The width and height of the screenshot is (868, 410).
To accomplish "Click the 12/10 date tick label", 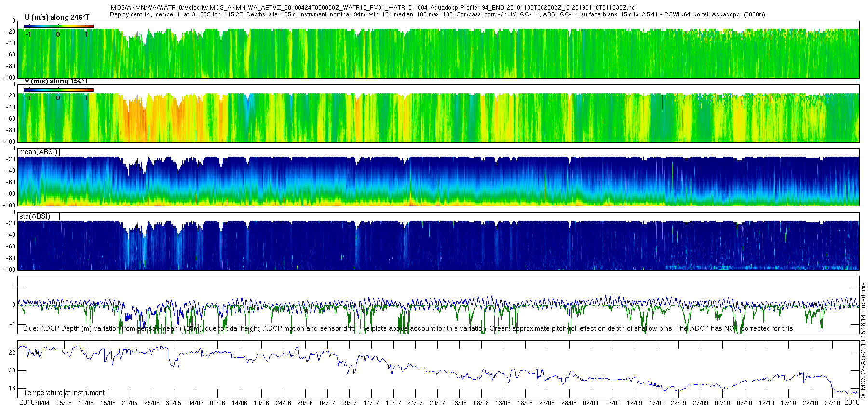I will [767, 403].
